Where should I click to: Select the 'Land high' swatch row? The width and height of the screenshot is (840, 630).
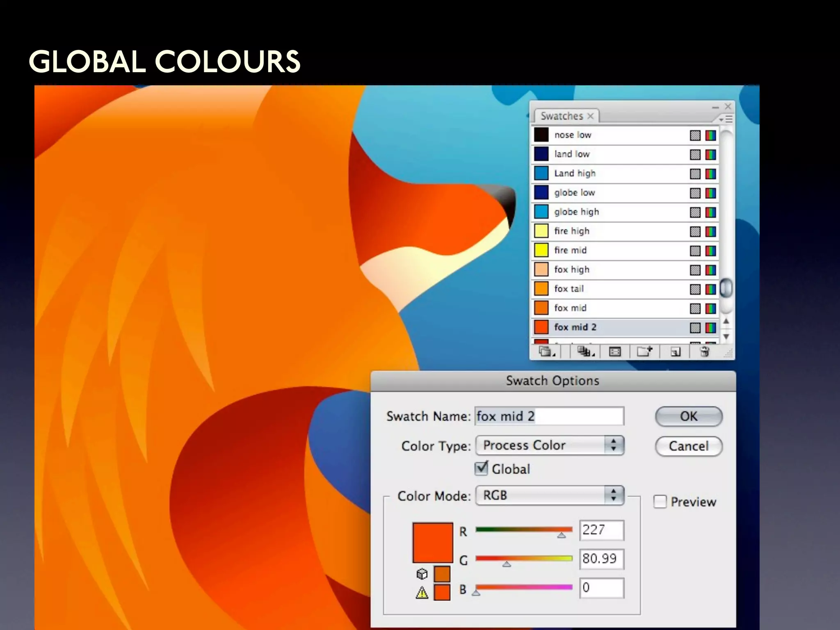(x=625, y=173)
